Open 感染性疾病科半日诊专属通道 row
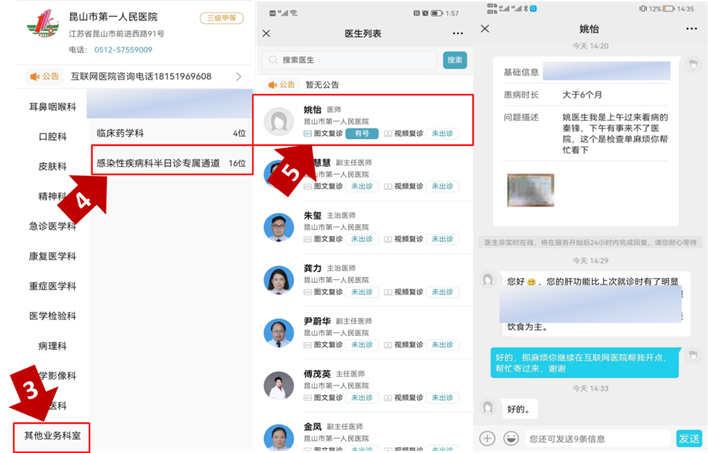This screenshot has height=453, width=708. coord(172,160)
